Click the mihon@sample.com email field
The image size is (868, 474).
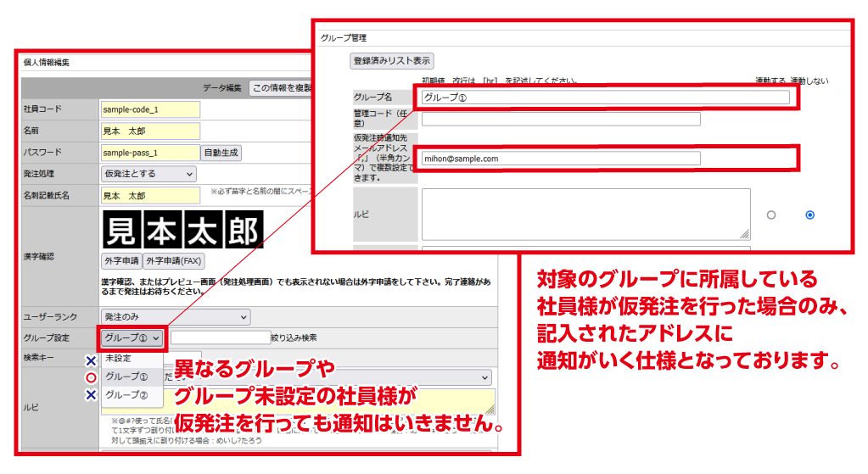(560, 159)
